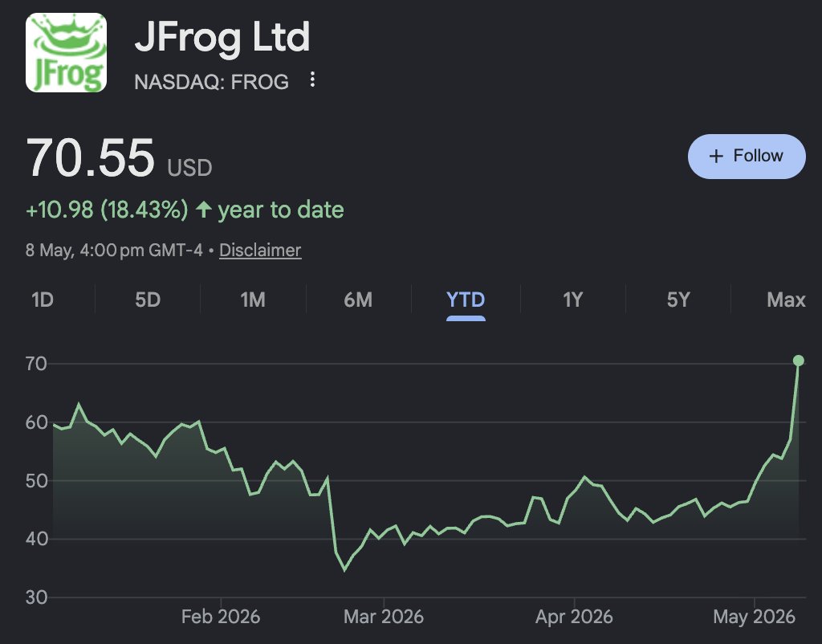Choose the Max time range
Screen dimensions: 822x644
(x=786, y=300)
